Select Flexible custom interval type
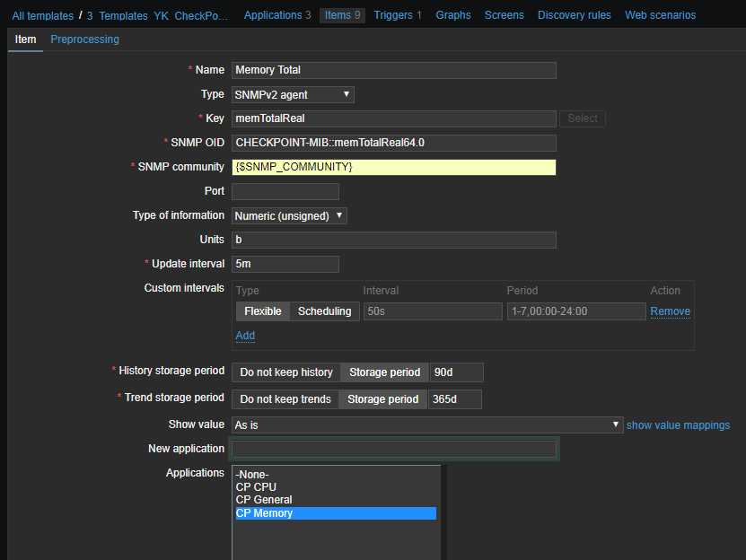 point(263,311)
